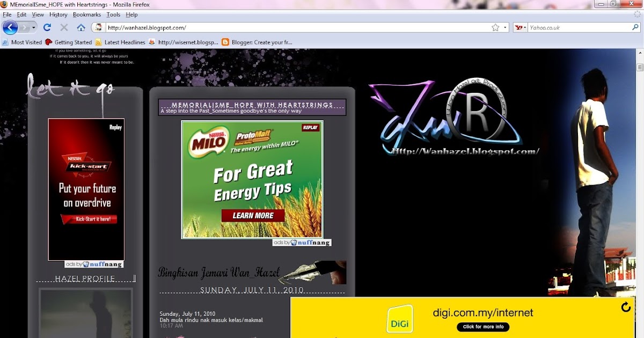644x338 pixels.
Task: Open the Edit menu
Action: click(21, 14)
